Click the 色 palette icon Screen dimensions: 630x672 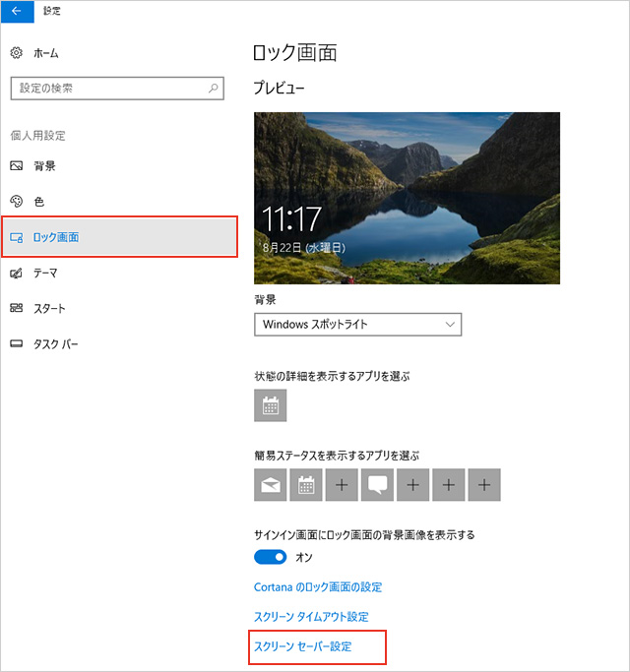click(17, 202)
